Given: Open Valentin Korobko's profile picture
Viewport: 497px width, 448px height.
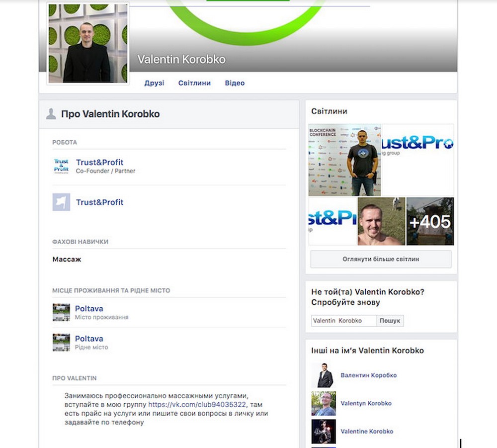Looking at the screenshot, I should click(88, 43).
